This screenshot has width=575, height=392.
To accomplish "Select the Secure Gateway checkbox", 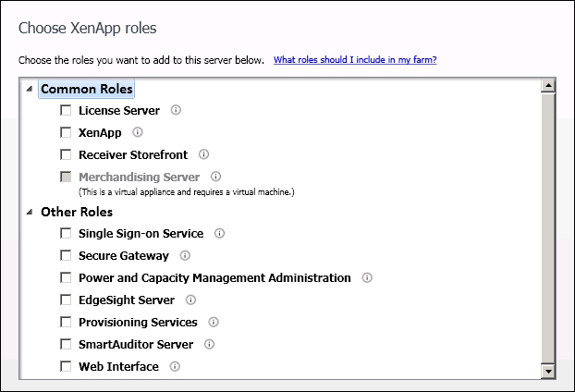I will pyautogui.click(x=66, y=255).
